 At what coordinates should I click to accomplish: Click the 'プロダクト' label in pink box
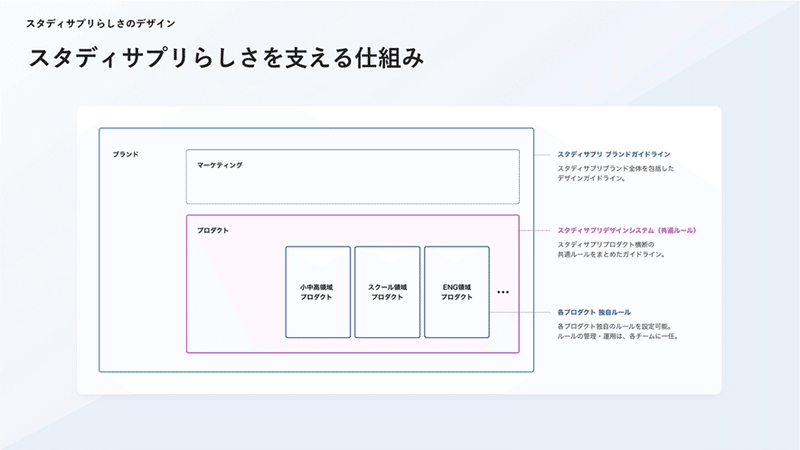click(213, 231)
